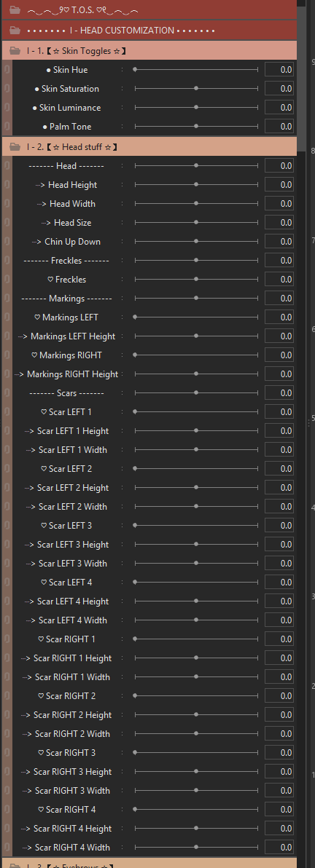315x868 pixels.
Task: Collapse the I - 2. Head stuff group
Action: pyautogui.click(x=15, y=146)
